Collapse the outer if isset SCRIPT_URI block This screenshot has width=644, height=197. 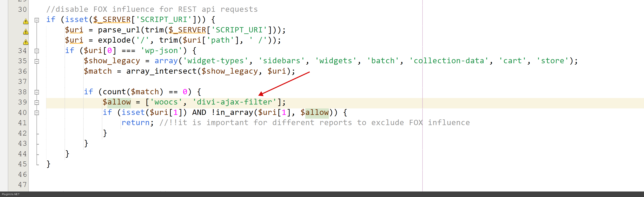[x=37, y=20]
